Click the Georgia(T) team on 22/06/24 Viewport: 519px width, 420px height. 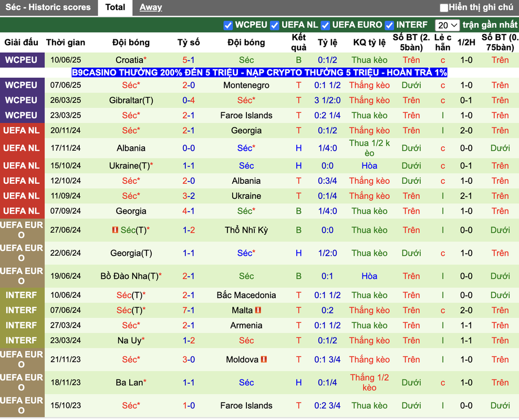coord(131,253)
